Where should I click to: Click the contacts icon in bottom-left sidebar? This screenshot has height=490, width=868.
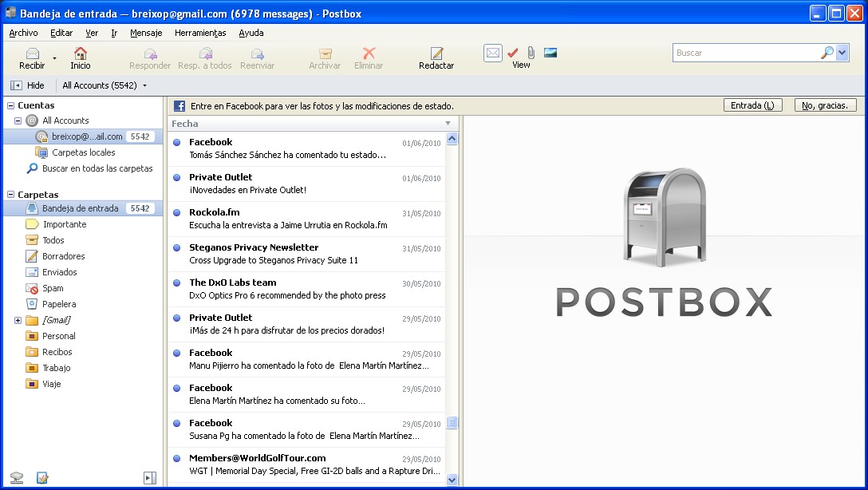click(x=17, y=477)
